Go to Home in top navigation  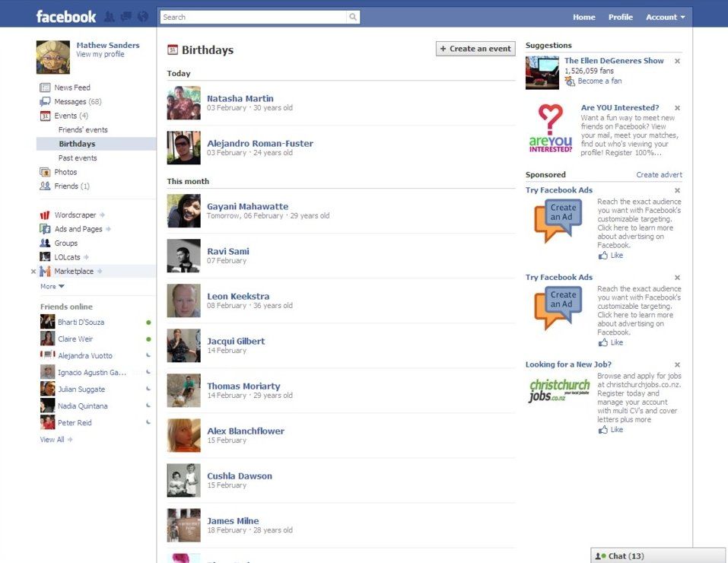tap(583, 17)
